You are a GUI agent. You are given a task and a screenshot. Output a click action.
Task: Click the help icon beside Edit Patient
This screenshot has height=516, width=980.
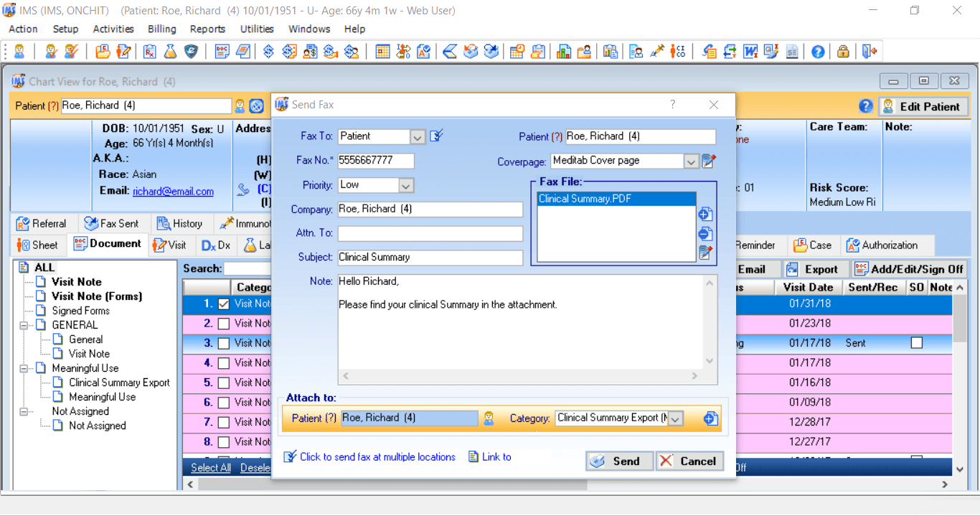click(x=866, y=106)
